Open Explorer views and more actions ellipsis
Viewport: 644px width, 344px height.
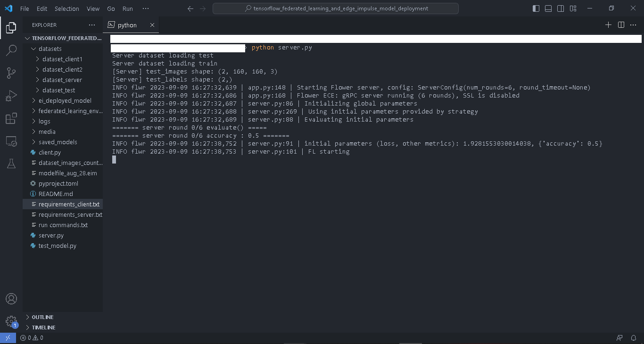point(91,25)
